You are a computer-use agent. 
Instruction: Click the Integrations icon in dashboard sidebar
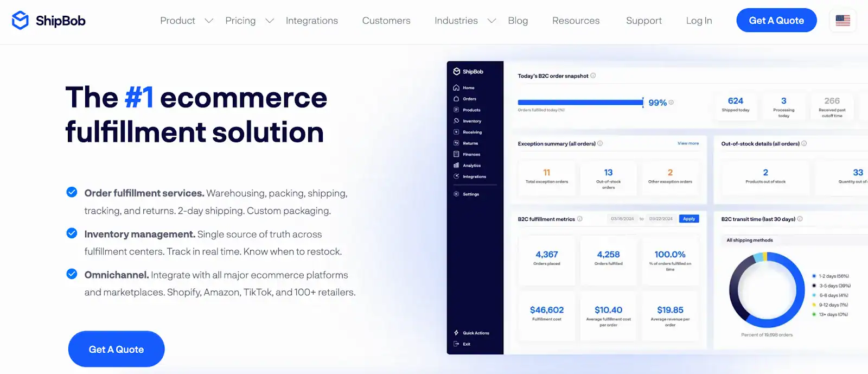(456, 176)
